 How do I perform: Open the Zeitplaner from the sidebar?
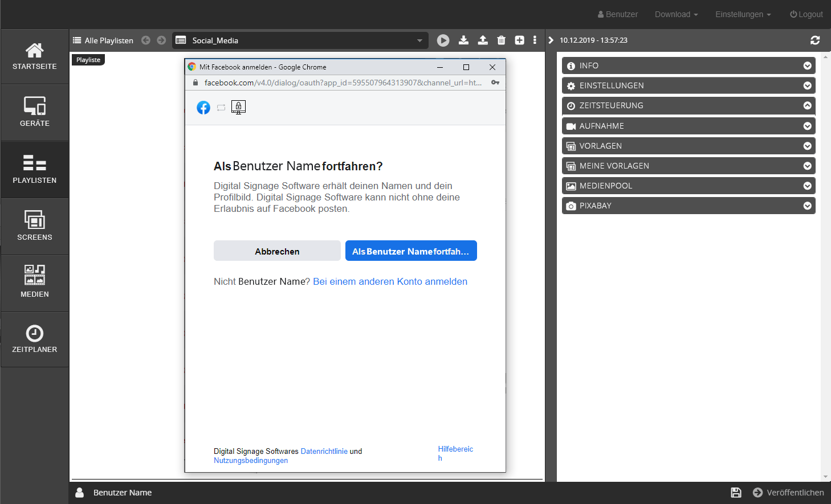(35, 339)
